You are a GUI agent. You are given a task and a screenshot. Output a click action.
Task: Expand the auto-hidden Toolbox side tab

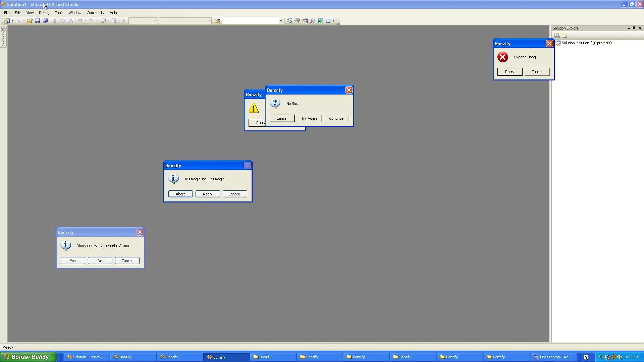tap(3, 37)
